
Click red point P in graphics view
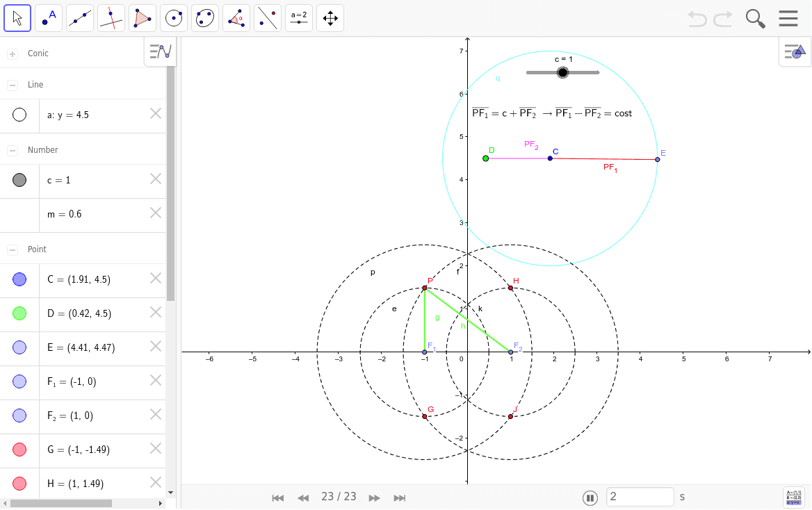coord(425,288)
